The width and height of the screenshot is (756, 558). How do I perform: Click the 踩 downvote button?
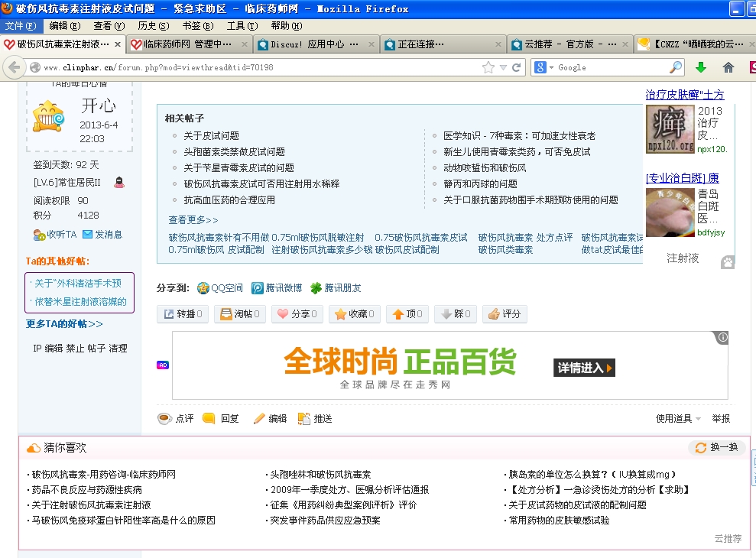click(455, 314)
